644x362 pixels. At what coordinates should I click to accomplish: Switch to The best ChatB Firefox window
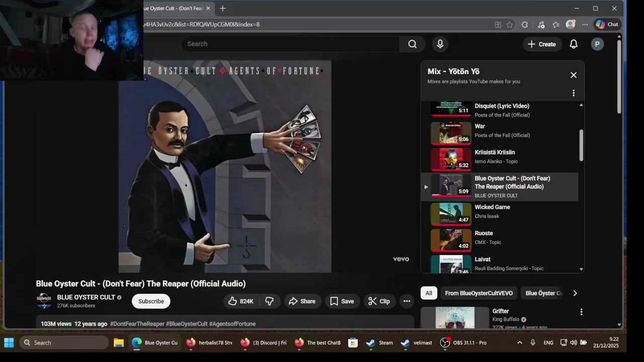317,343
